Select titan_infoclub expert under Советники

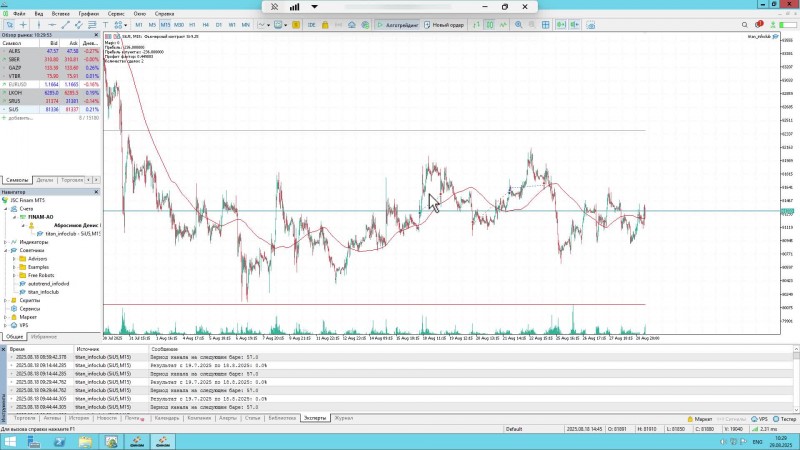[43, 292]
